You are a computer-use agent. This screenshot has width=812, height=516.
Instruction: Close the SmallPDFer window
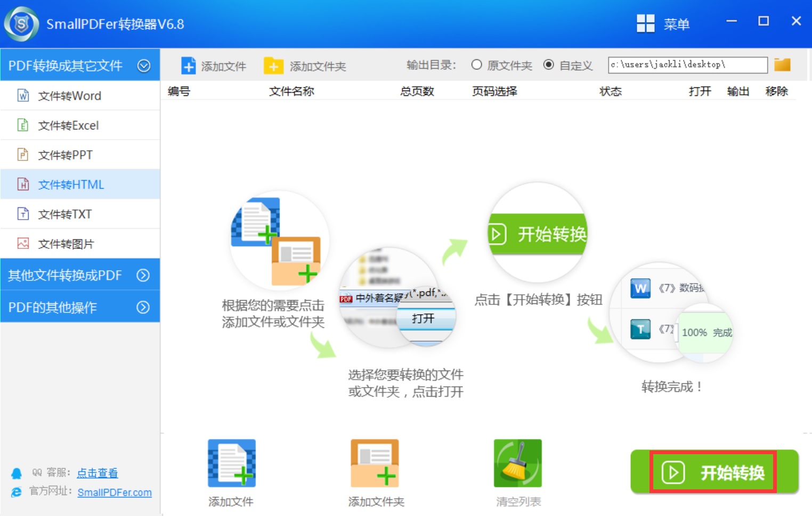796,21
